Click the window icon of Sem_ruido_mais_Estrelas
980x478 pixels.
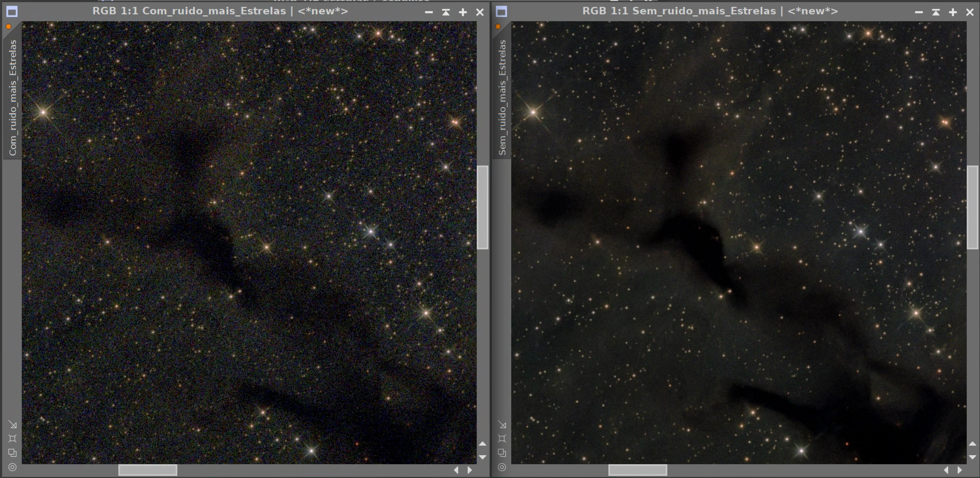tap(502, 12)
